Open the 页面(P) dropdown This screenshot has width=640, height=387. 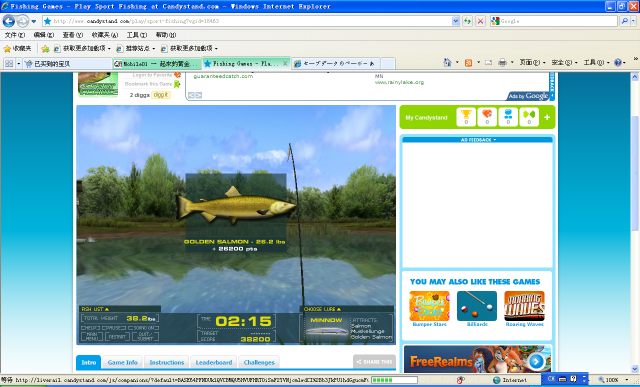[532, 62]
